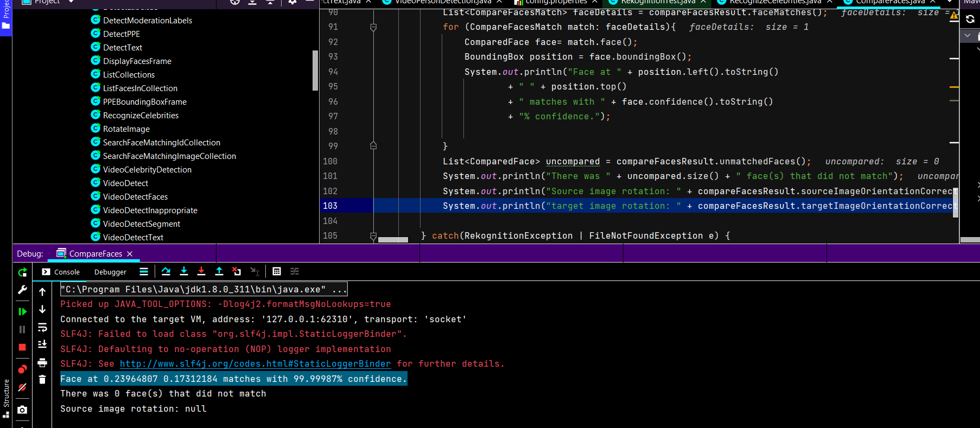980x428 pixels.
Task: Open Evaluate Expression calculator
Action: pos(277,271)
